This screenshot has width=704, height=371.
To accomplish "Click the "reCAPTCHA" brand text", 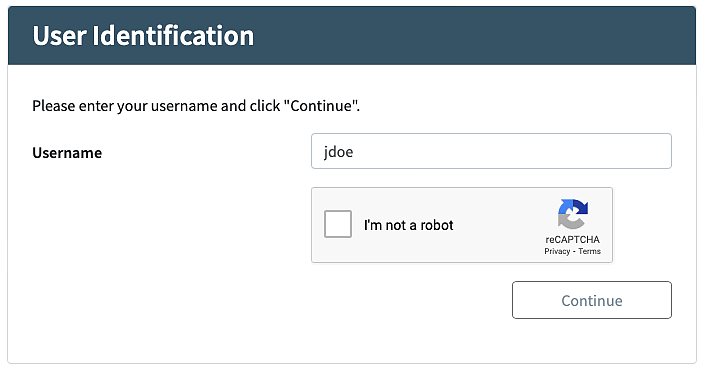I will (x=572, y=239).
